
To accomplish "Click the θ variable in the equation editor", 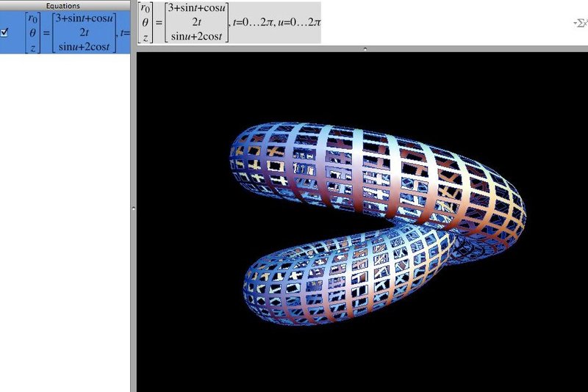I will (148, 22).
